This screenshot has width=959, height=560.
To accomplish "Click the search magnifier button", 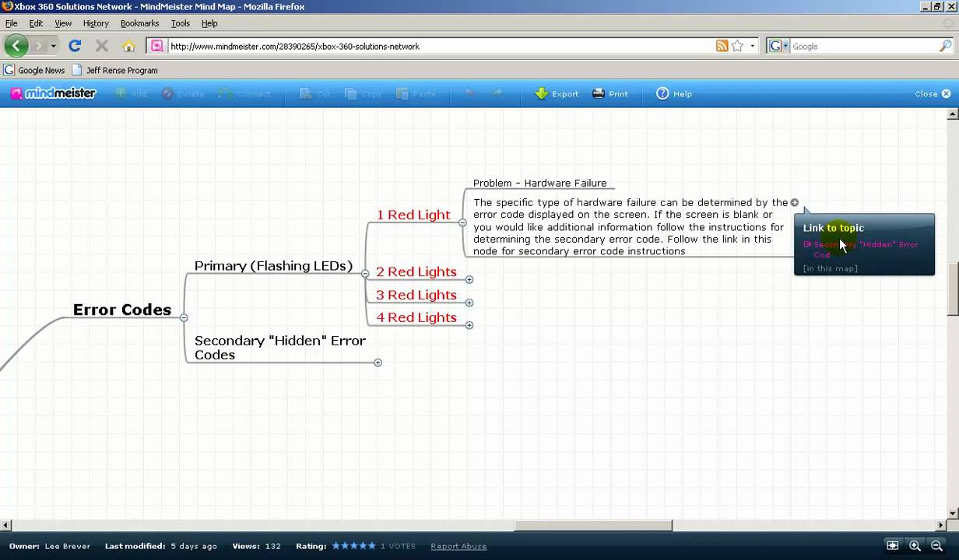I will (x=945, y=46).
